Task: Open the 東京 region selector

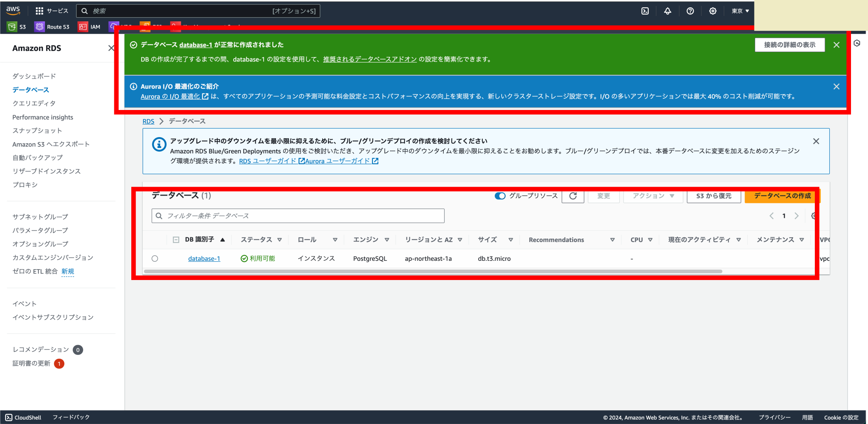Action: [739, 11]
